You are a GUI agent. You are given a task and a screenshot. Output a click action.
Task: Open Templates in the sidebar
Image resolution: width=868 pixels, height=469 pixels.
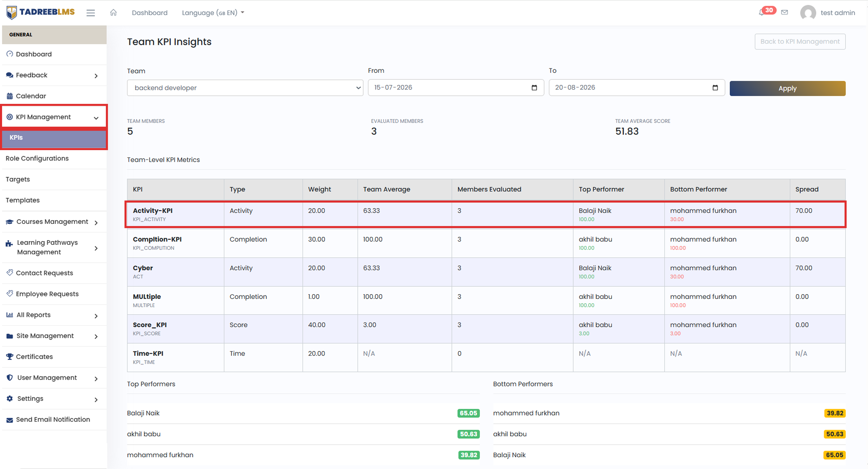tap(23, 200)
